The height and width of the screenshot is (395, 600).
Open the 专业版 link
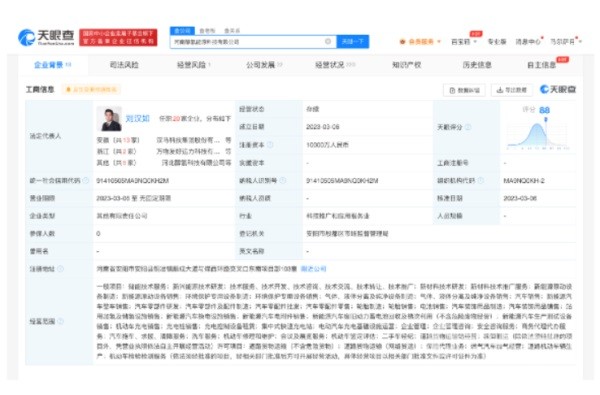pos(497,41)
